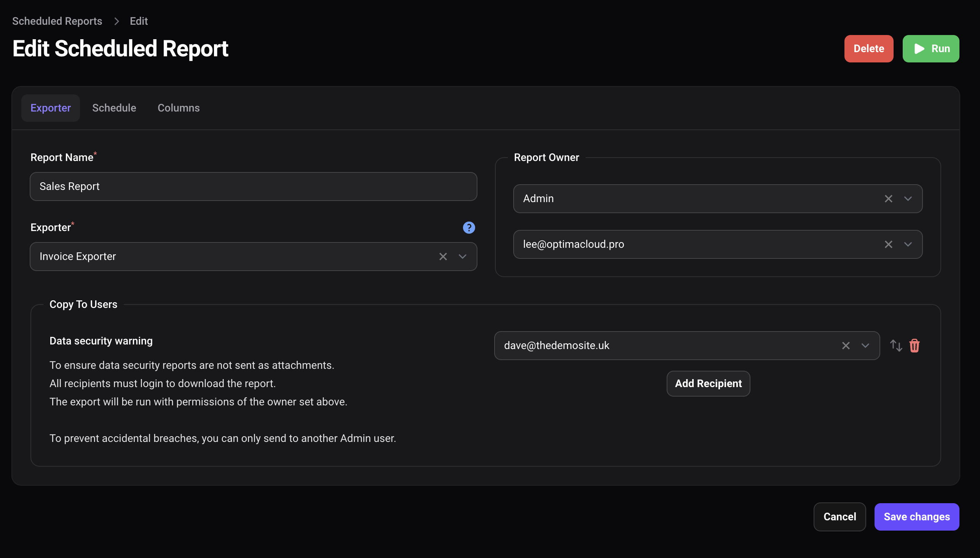Select the Exporter tab
Viewport: 980px width, 558px height.
pyautogui.click(x=51, y=108)
